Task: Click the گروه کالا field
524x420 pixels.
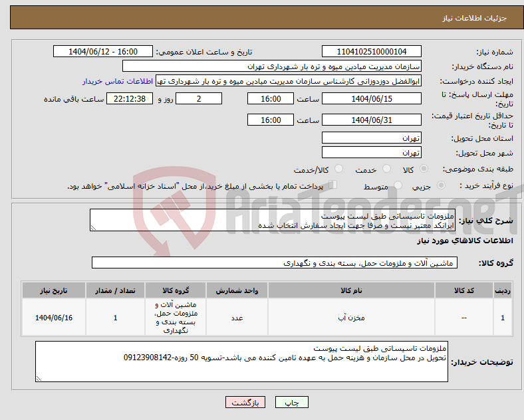Action: (x=275, y=262)
